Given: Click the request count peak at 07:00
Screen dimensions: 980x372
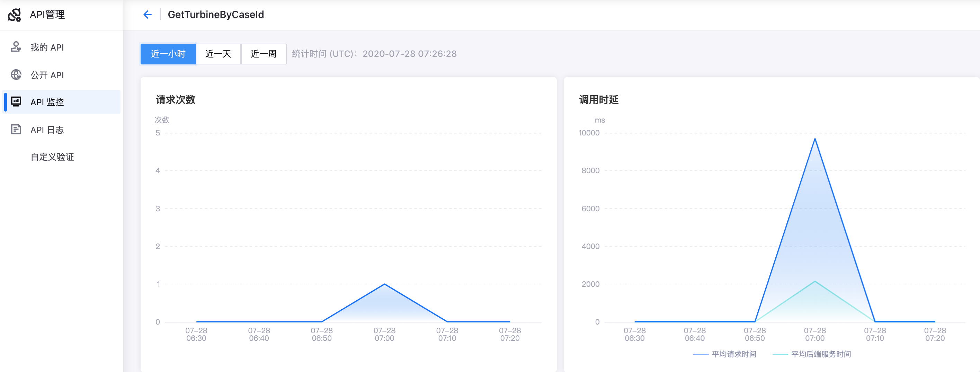Looking at the screenshot, I should click(x=384, y=284).
